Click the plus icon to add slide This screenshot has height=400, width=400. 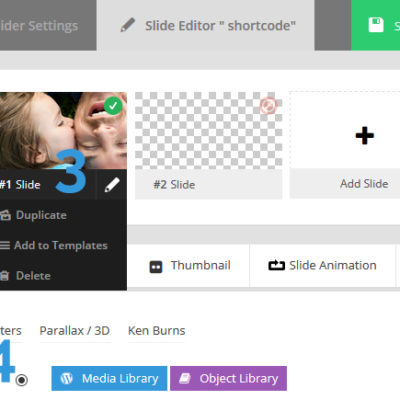click(x=365, y=135)
